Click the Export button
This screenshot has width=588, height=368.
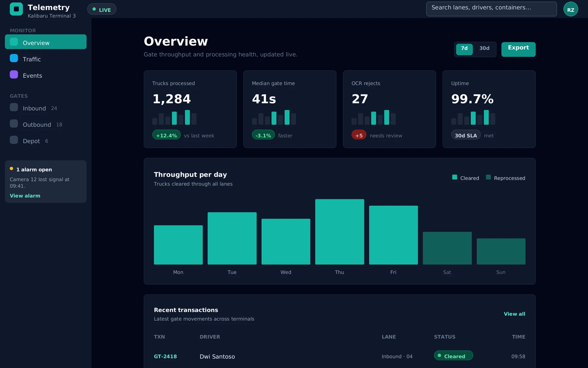point(518,49)
